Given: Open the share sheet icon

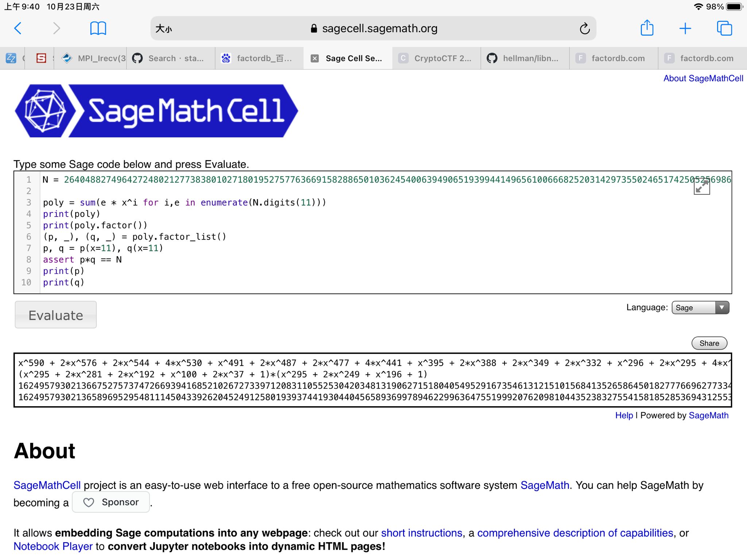Looking at the screenshot, I should tap(647, 28).
